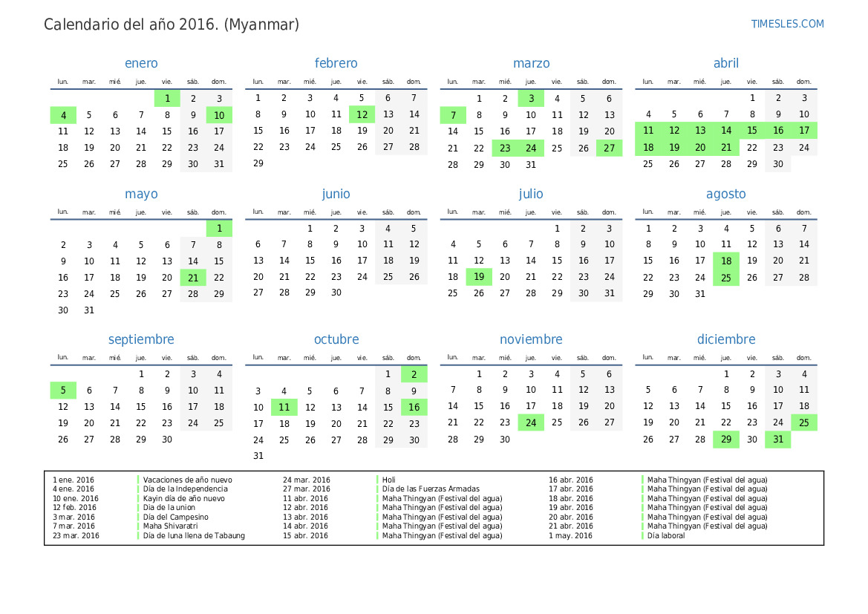Select the 'mayo' month heading

tap(141, 194)
